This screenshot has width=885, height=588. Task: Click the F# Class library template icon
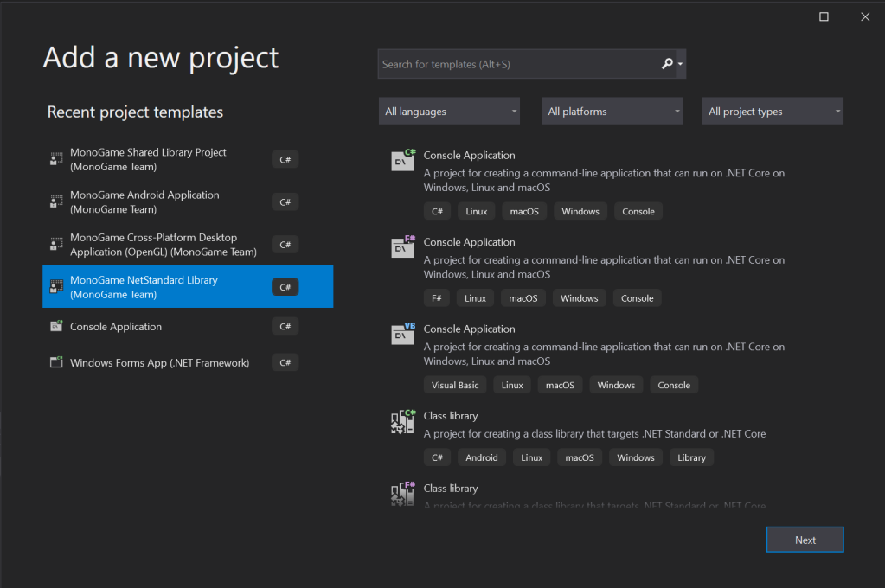click(403, 494)
